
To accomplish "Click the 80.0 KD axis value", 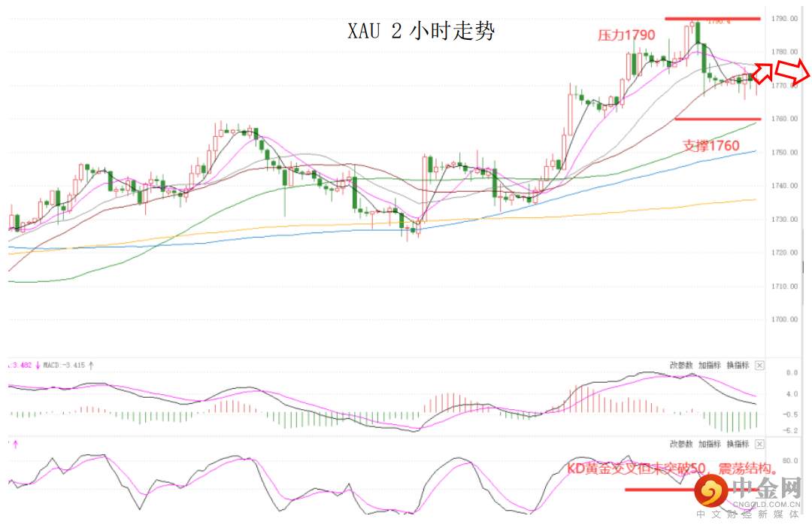I will coord(790,460).
